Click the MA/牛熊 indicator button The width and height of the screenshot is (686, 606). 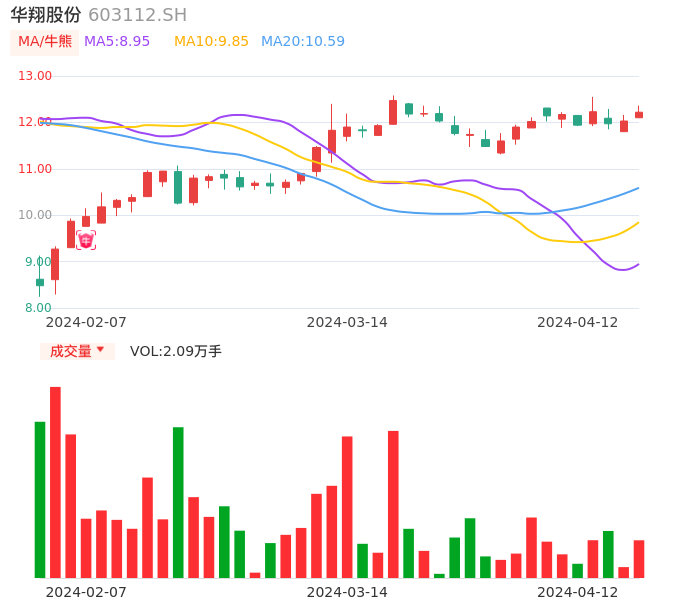(45, 42)
